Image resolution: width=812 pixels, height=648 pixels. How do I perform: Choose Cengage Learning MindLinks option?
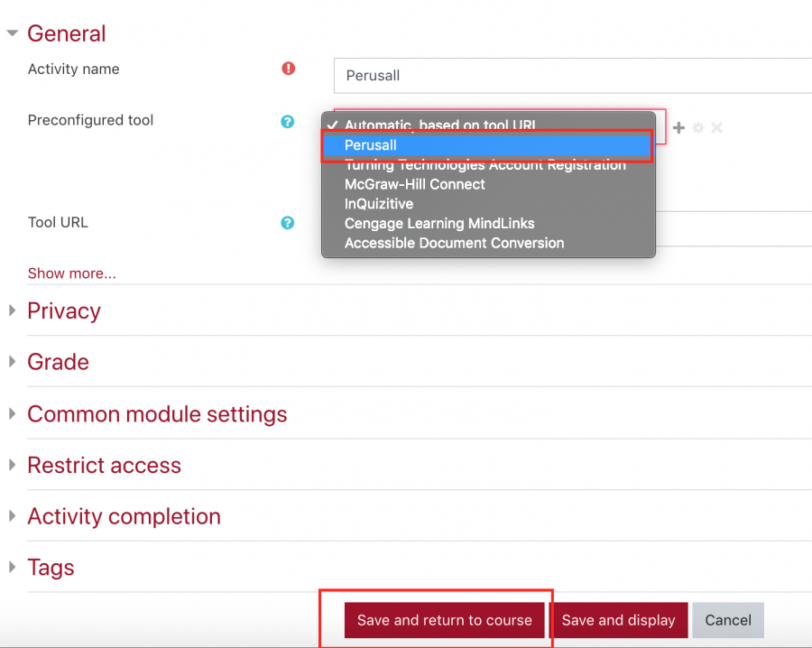point(488,224)
